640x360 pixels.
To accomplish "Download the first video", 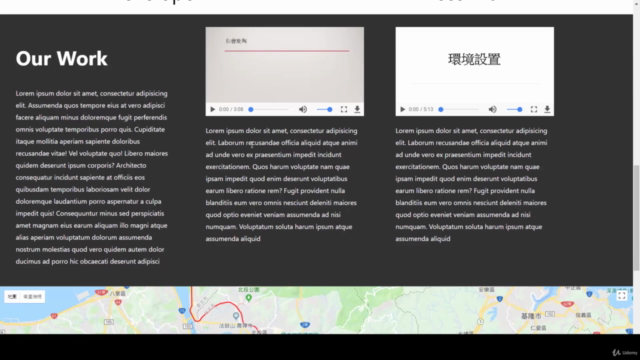I will 357,109.
